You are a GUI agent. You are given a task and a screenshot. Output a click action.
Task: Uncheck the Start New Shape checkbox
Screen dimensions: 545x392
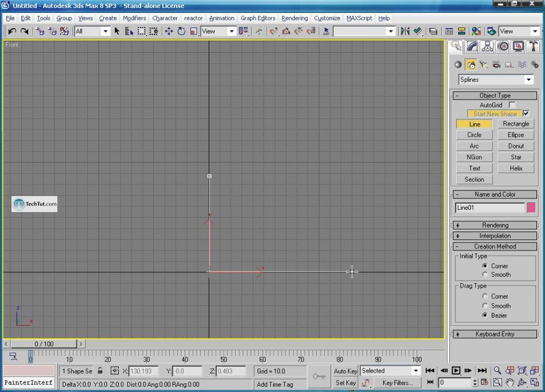[526, 113]
